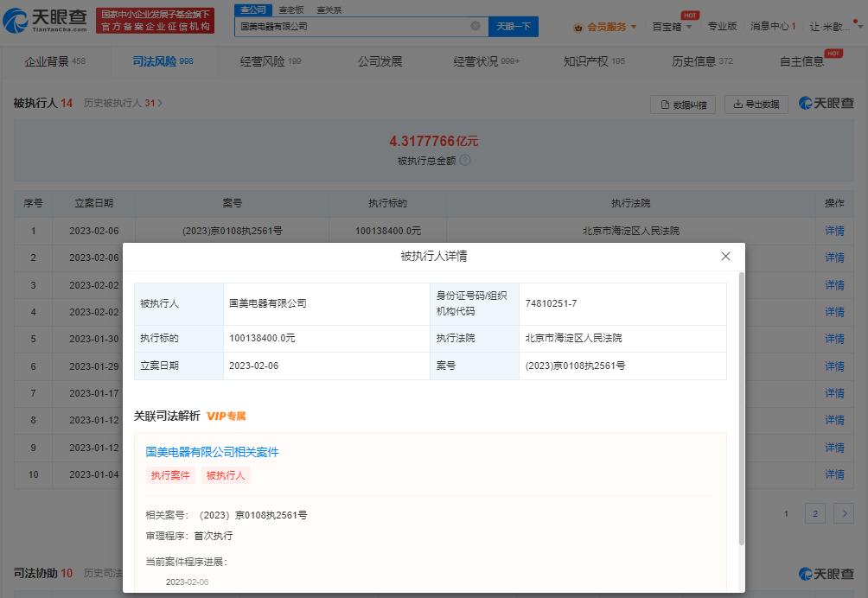Switch to the 司法风险 tab
Viewport: 868px width, 598px height.
click(x=163, y=61)
